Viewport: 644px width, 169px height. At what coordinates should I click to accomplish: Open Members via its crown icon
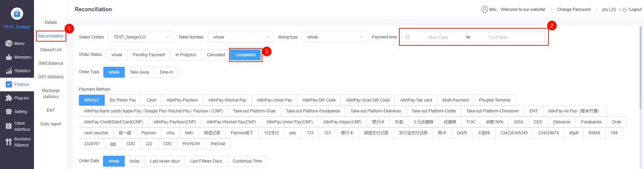9,57
